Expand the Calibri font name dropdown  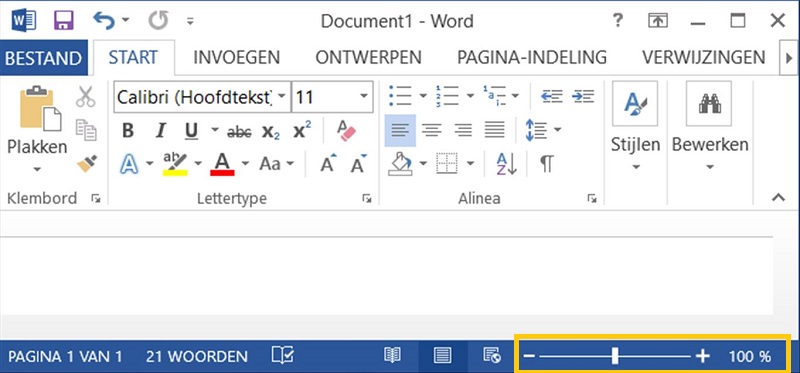pyautogui.click(x=282, y=96)
